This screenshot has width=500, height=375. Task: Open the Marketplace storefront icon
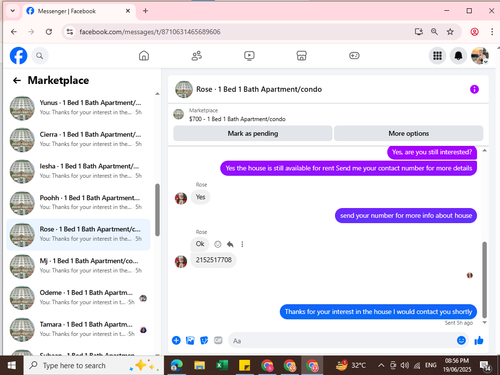tap(302, 56)
